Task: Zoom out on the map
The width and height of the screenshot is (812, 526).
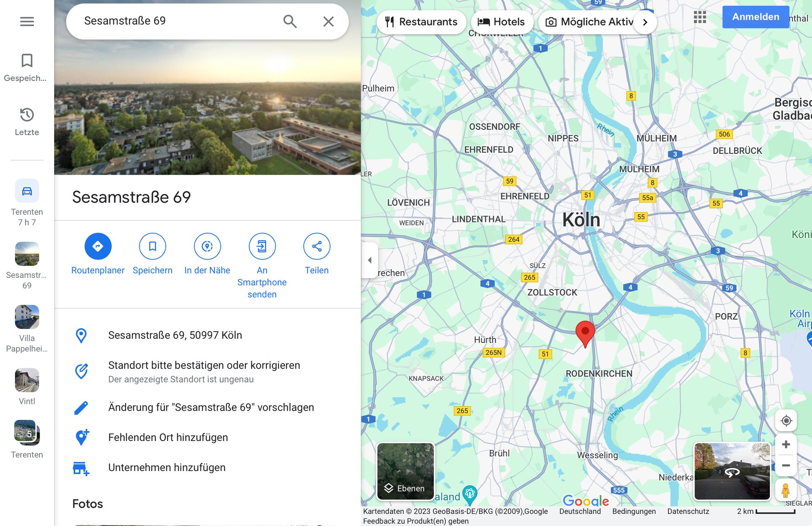Action: pyautogui.click(x=786, y=466)
